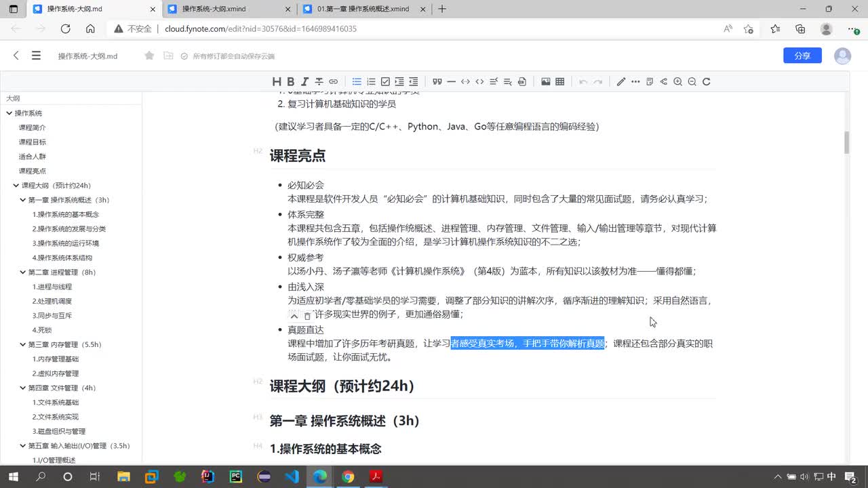This screenshot has height=488, width=868.
Task: Increase indent of the list item
Action: pyautogui.click(x=399, y=81)
